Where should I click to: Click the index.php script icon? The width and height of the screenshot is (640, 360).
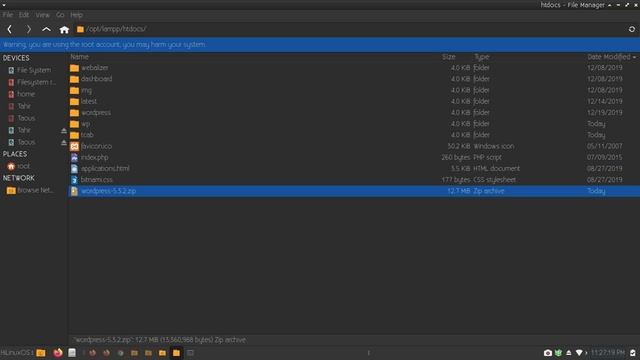[x=74, y=157]
